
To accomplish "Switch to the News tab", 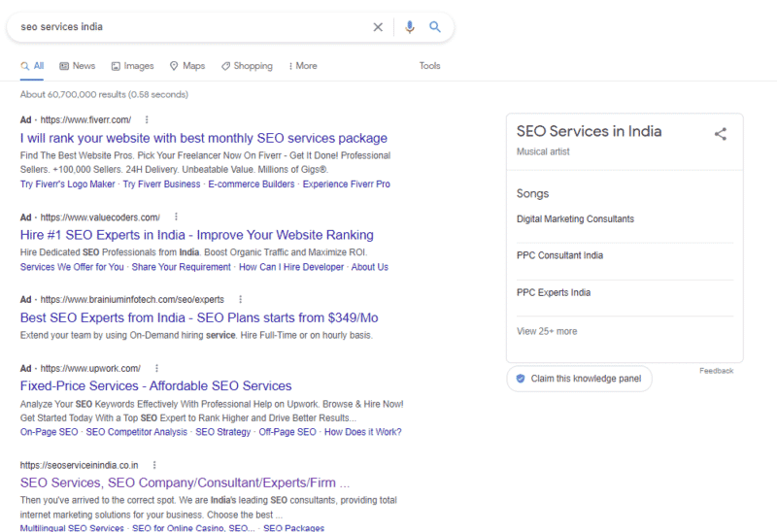I will [78, 66].
